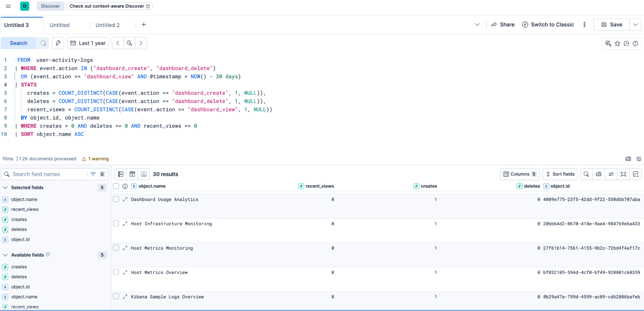Select the Host Metrics Overview row checkbox
The height and width of the screenshot is (311, 644).
(x=116, y=272)
